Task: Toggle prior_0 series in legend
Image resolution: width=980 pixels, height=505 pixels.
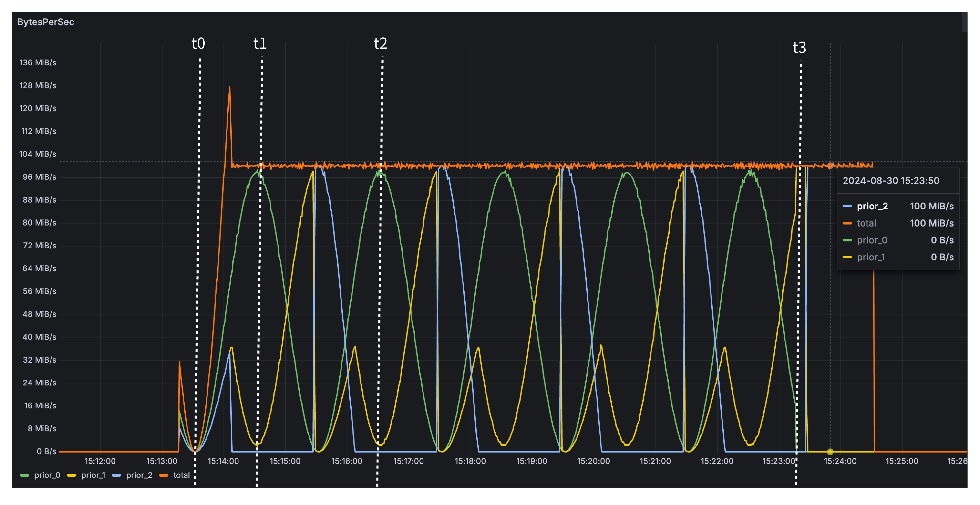Action: 47,475
